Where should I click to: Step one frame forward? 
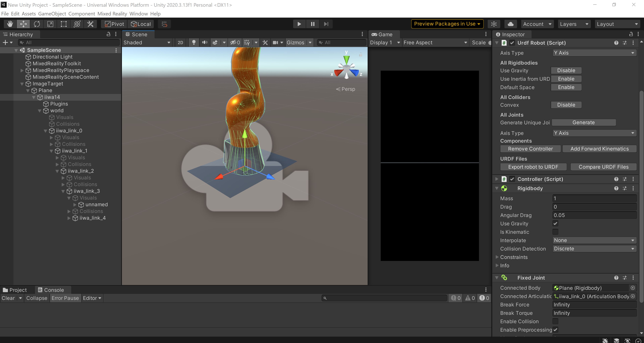pos(326,24)
